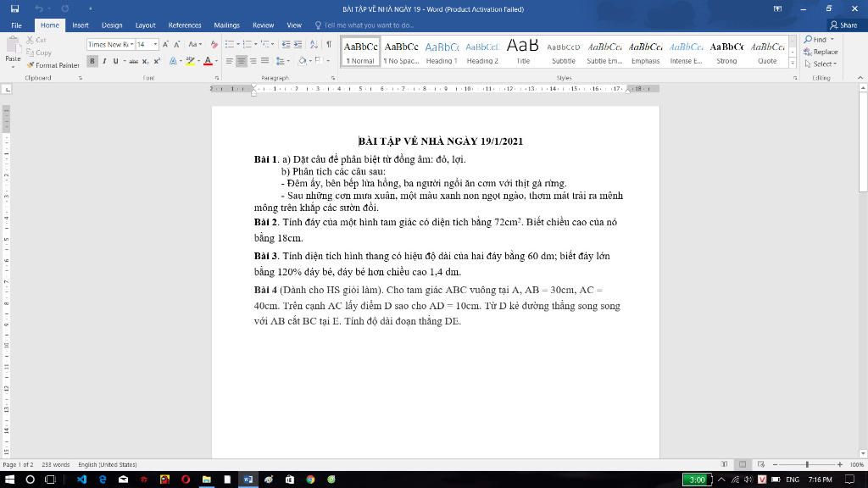
Task: Open the Change Case Aa dropdown
Action: point(195,44)
